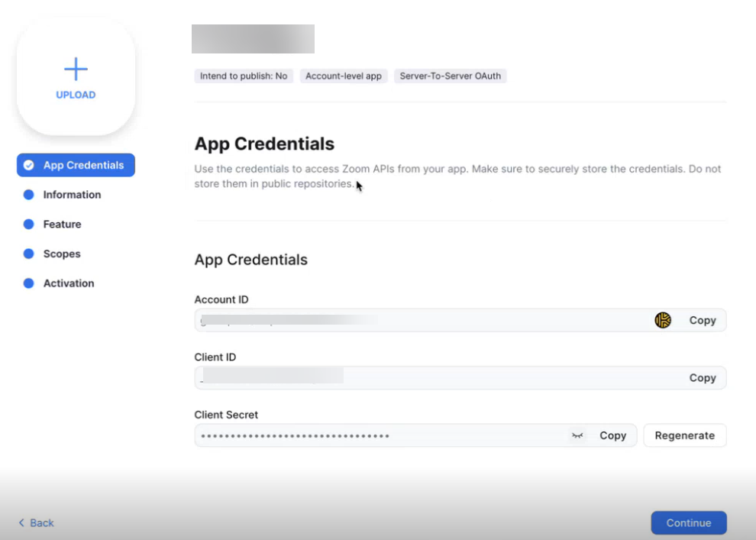Click the 'Account ID' field label

click(x=221, y=299)
